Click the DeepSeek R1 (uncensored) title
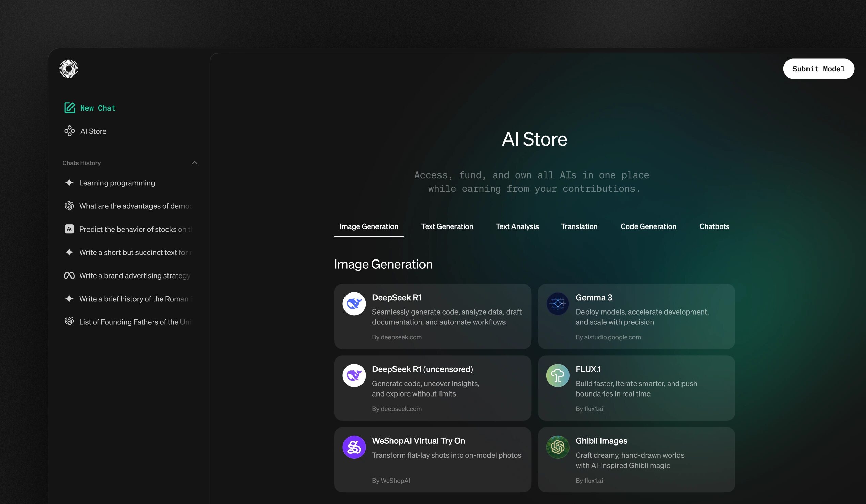The height and width of the screenshot is (504, 866). pyautogui.click(x=422, y=369)
